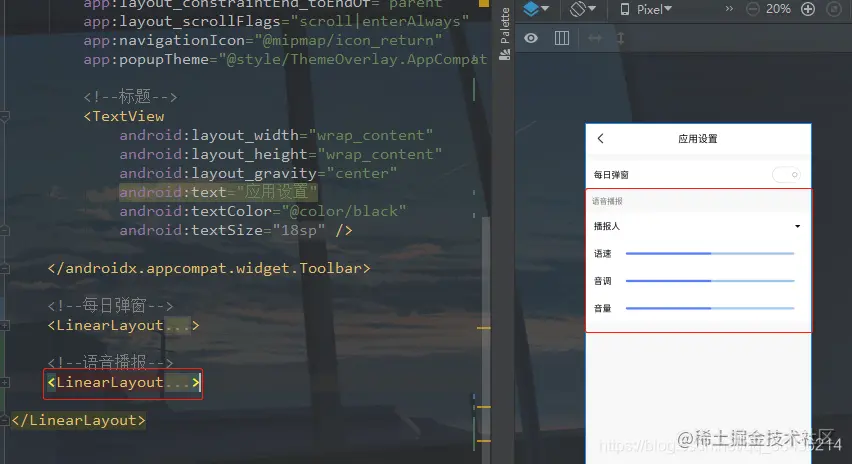
Task: Expand the folded LinearLayout under 语音播报 comment
Action: (5, 383)
